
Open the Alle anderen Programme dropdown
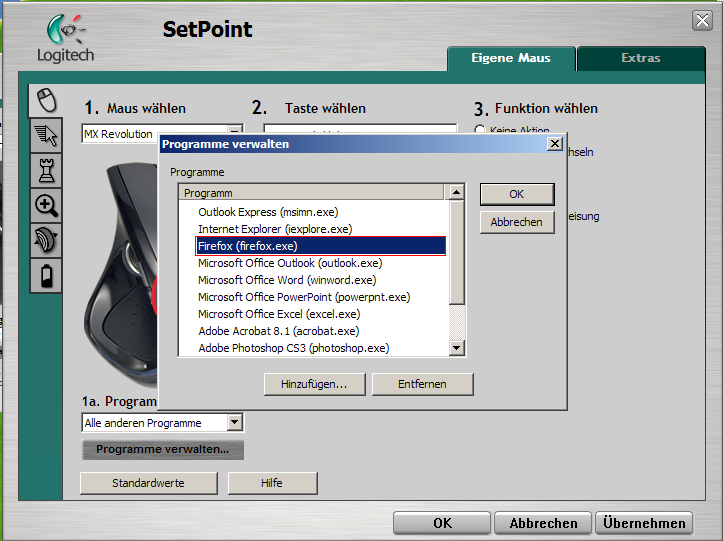pyautogui.click(x=235, y=422)
